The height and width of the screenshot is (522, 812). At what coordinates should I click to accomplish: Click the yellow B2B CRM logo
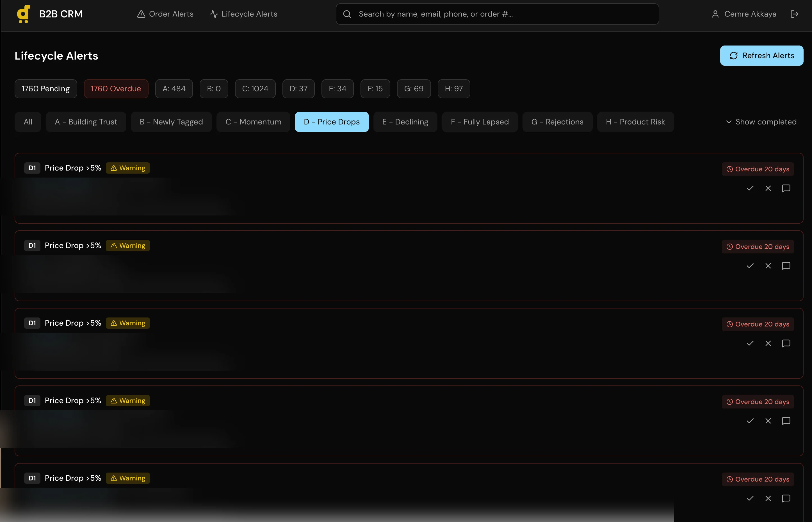click(23, 14)
